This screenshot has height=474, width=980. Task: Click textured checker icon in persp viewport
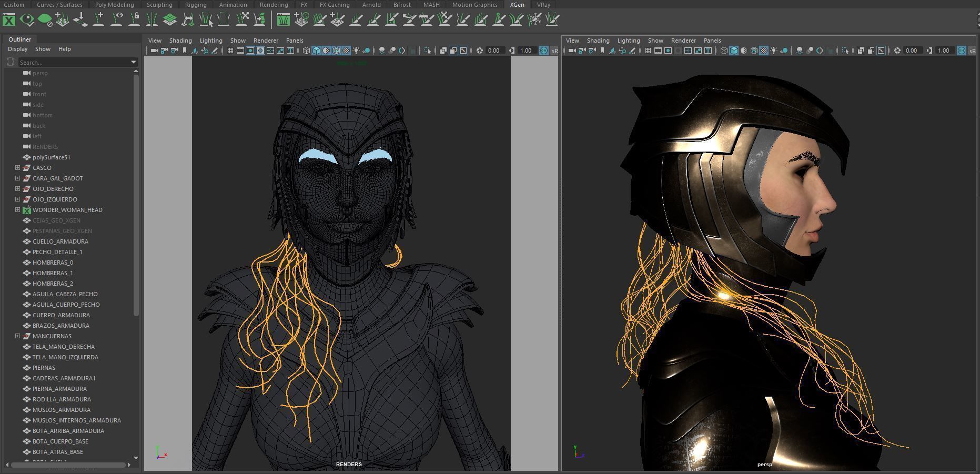pos(764,51)
